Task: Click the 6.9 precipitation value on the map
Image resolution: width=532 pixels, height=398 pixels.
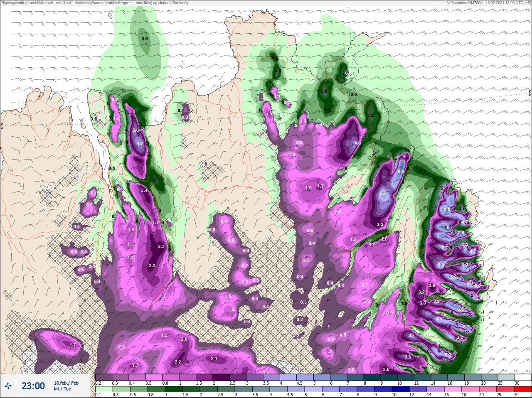Action: tap(401, 171)
